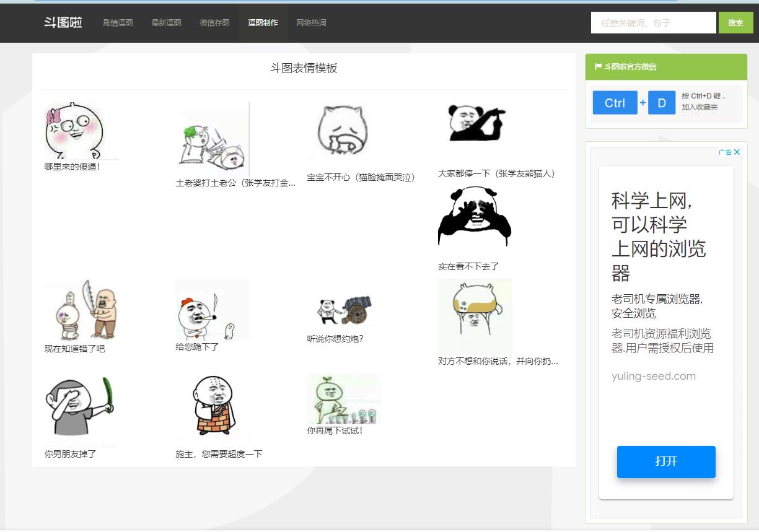
Task: Click 老司机专属浏览器 ad text
Action: click(657, 306)
